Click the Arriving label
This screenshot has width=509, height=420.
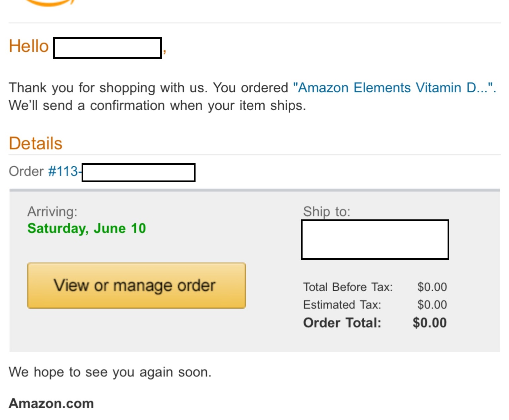click(52, 211)
